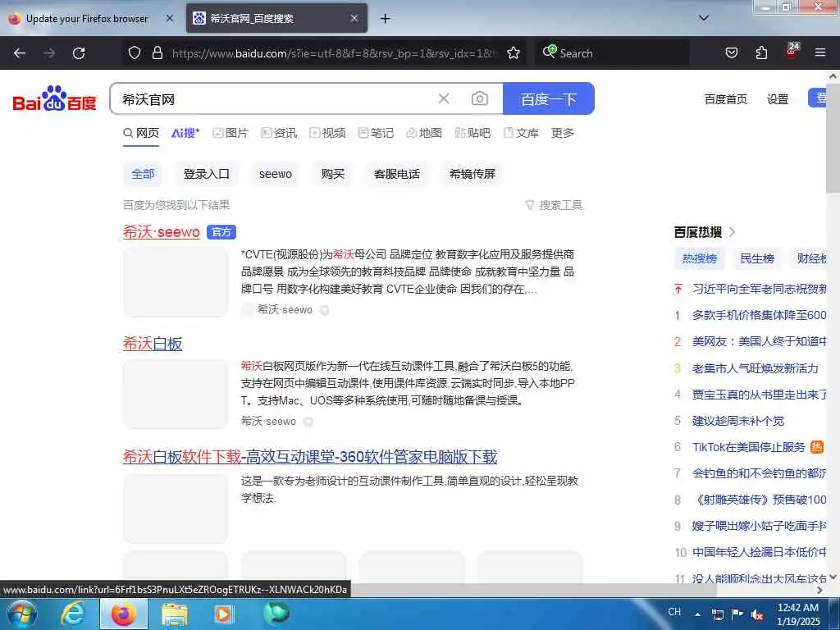Click the muted volume tray icon
Viewport: 840px width, 630px height.
(757, 614)
